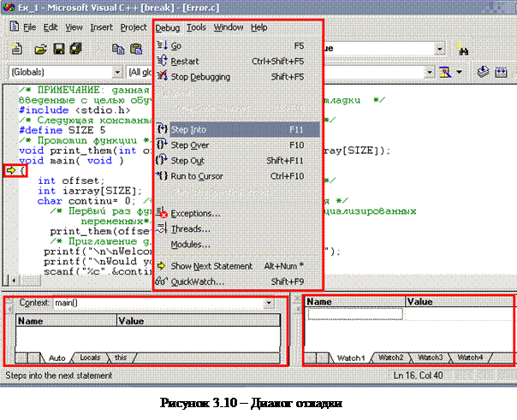Viewport: 517px width, 420px height.
Task: Open the View menu
Action: click(x=74, y=27)
